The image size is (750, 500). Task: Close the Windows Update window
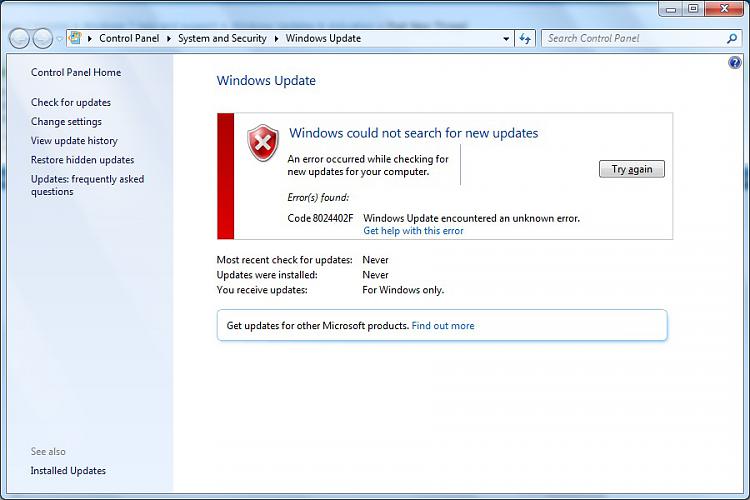click(x=724, y=9)
